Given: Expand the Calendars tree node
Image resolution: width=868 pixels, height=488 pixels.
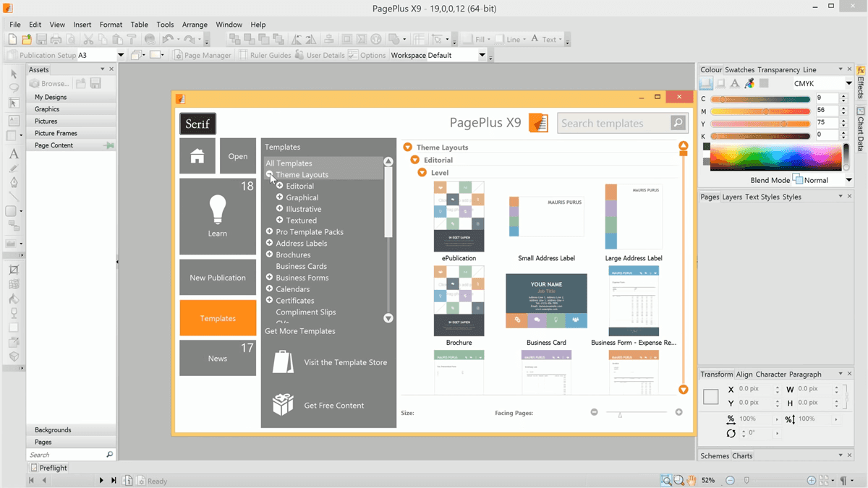Looking at the screenshot, I should [x=269, y=288].
